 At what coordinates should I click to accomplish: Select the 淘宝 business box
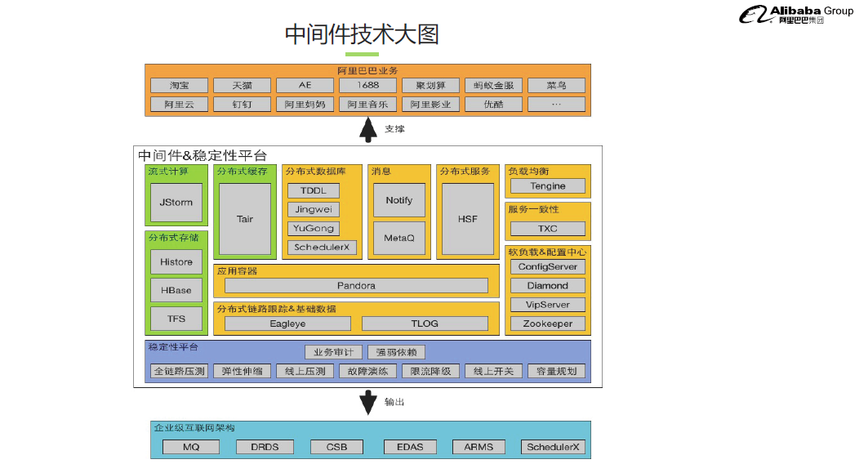(179, 85)
